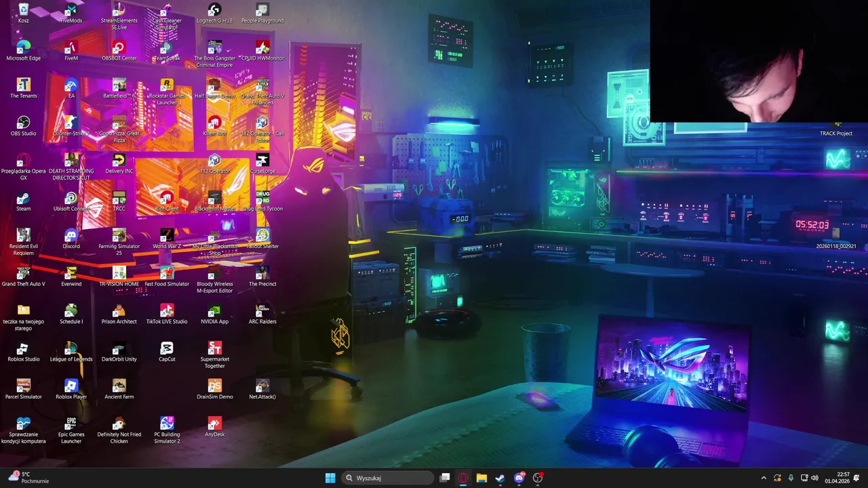The width and height of the screenshot is (868, 488).
Task: Open 112 Operator - Call Editor icon
Action: (262, 129)
